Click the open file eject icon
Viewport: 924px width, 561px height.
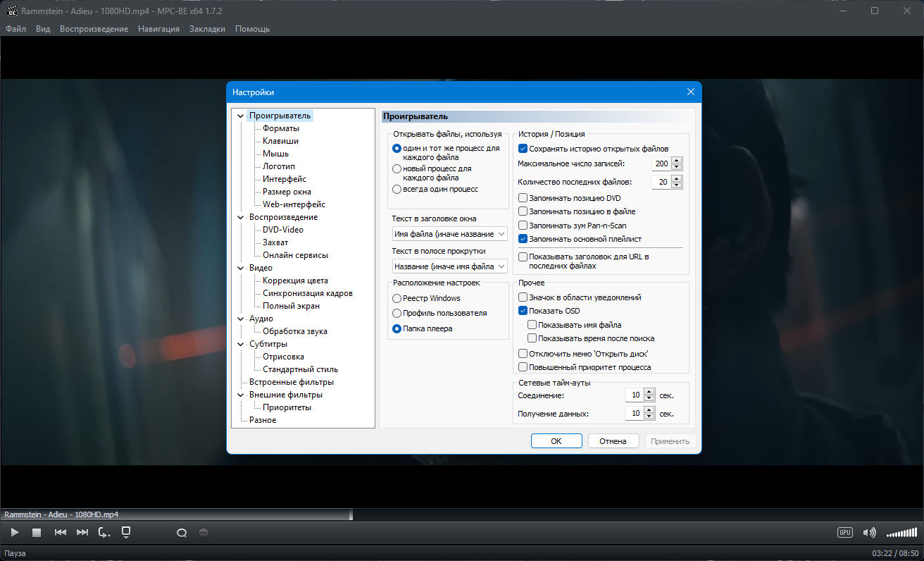point(126,532)
